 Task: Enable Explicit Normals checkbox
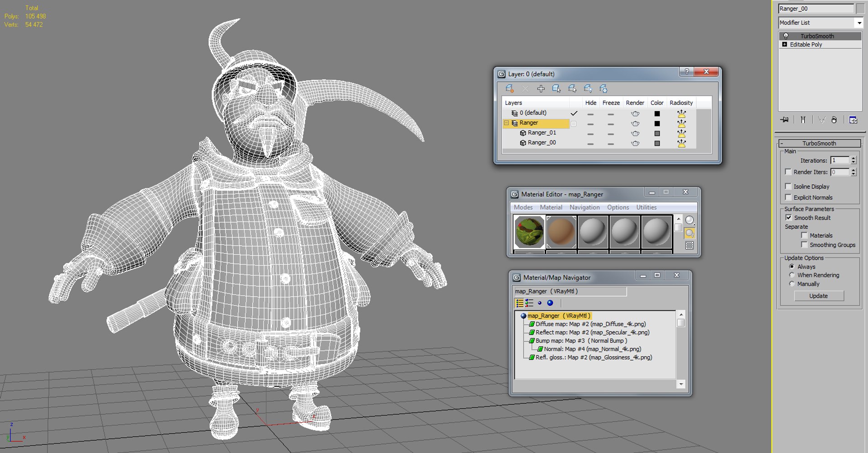pyautogui.click(x=788, y=197)
